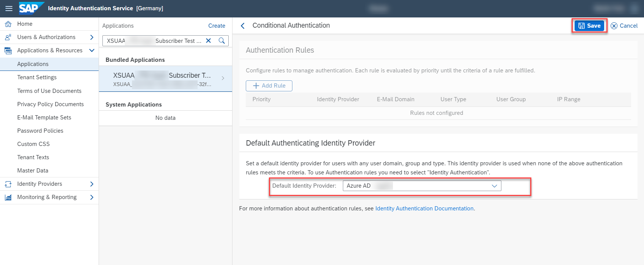Click the No data text
This screenshot has height=265, width=644.
pyautogui.click(x=165, y=118)
